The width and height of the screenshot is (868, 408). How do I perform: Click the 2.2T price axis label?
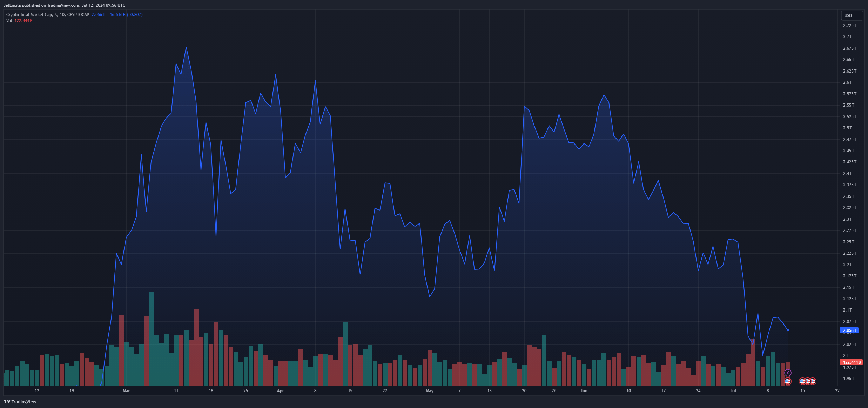tap(848, 265)
